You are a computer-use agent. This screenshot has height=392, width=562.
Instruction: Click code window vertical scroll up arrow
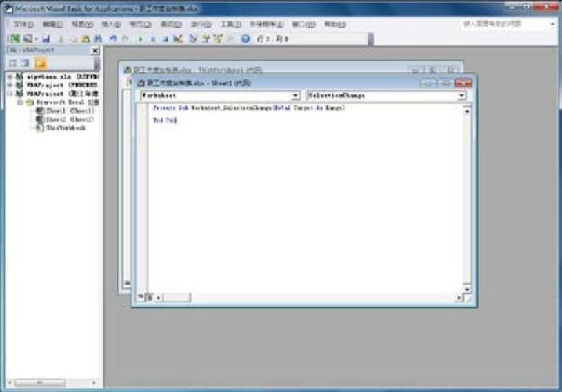467,112
